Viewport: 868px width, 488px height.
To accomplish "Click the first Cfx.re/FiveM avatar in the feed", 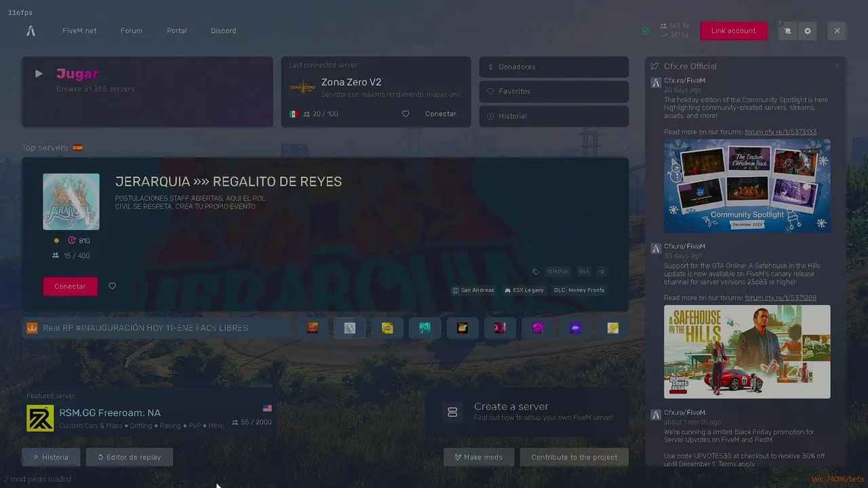I will (x=656, y=83).
